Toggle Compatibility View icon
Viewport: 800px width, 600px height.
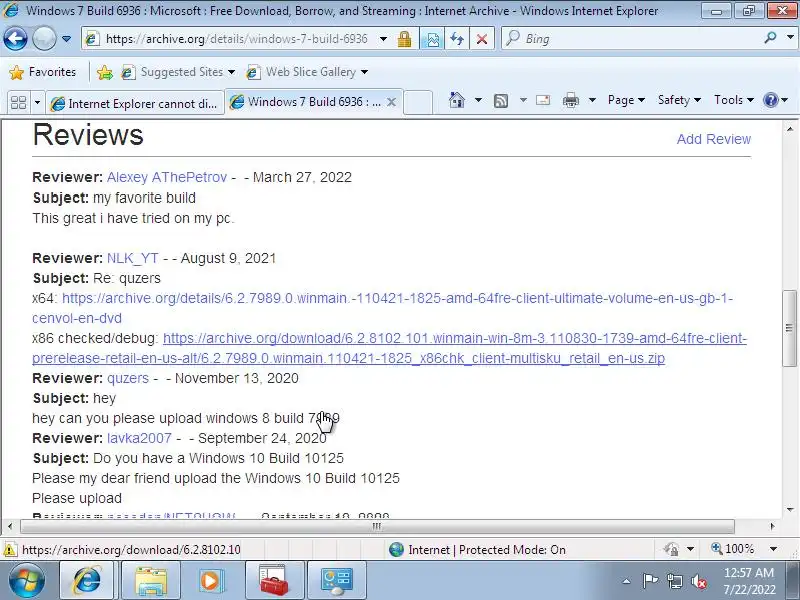[432, 39]
